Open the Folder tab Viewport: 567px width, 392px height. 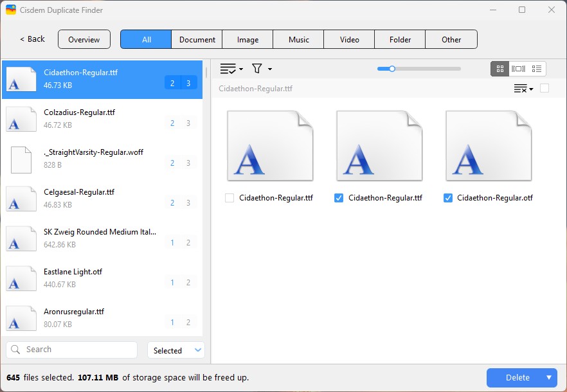coord(400,39)
